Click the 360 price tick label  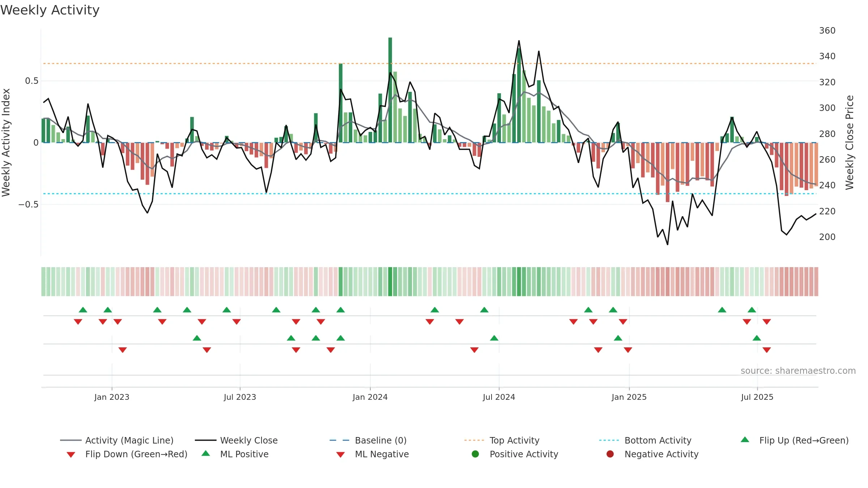click(x=827, y=30)
